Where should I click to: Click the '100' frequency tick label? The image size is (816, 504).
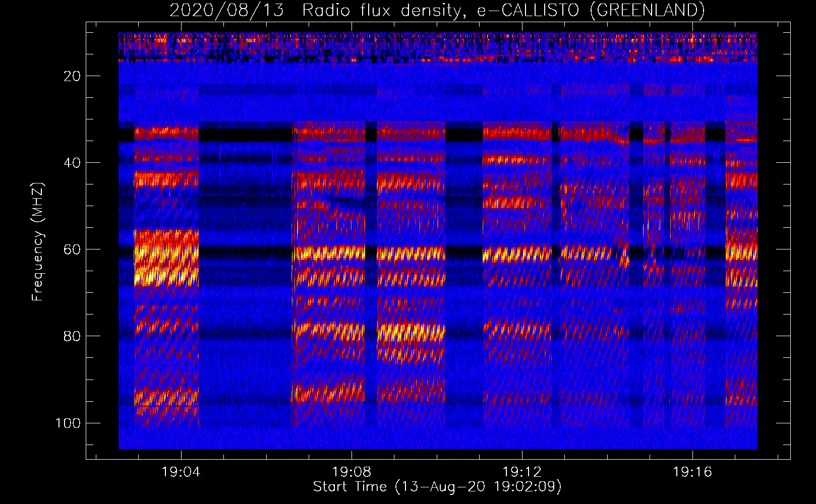click(x=68, y=423)
